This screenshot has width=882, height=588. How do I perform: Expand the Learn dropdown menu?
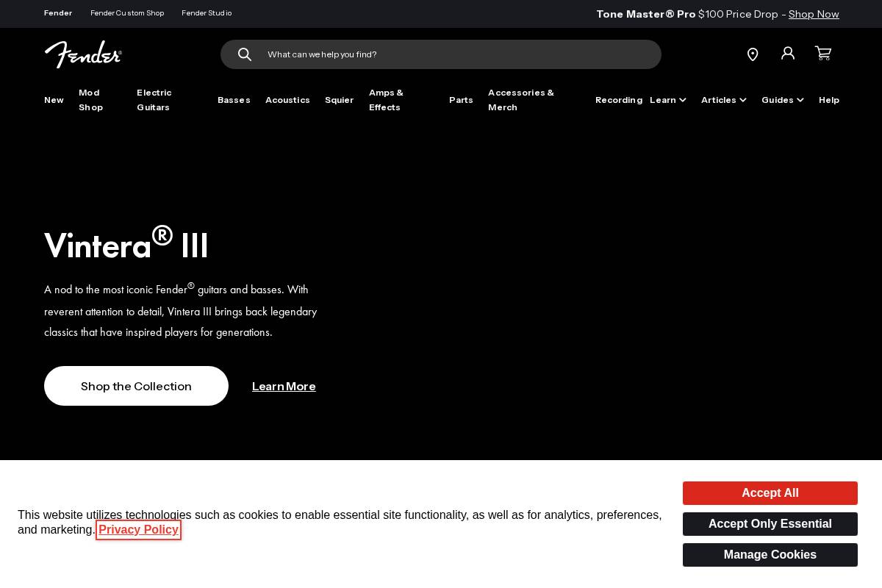point(668,100)
